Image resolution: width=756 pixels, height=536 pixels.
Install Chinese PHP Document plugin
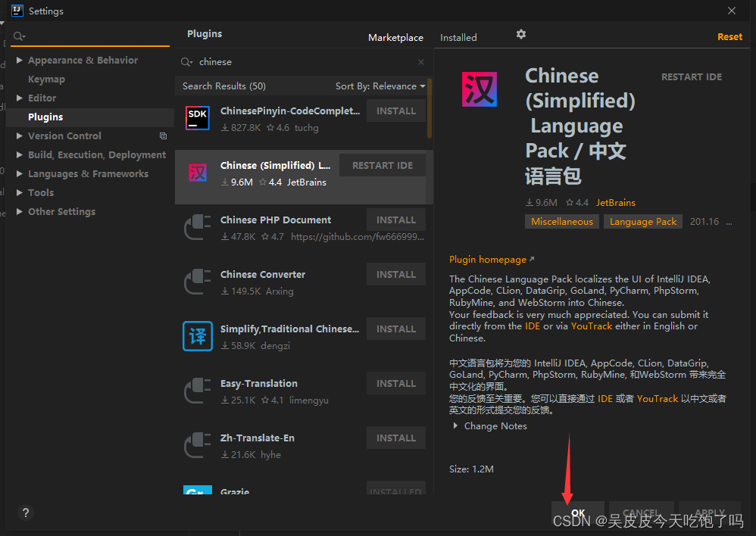(x=396, y=220)
